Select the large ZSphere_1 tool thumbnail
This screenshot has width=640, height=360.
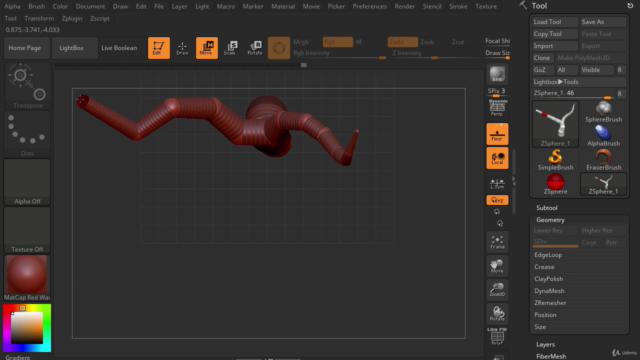pos(555,124)
